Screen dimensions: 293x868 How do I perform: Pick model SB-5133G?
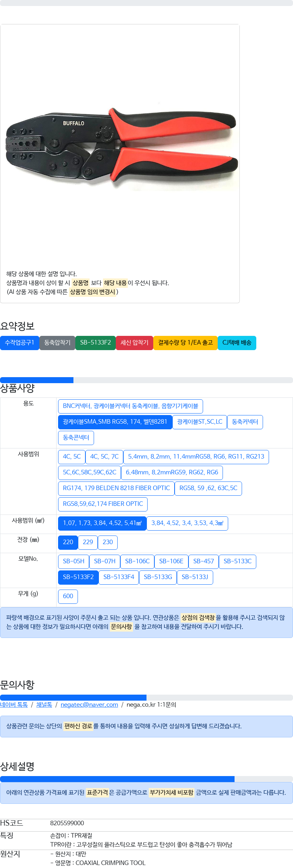coord(158,577)
